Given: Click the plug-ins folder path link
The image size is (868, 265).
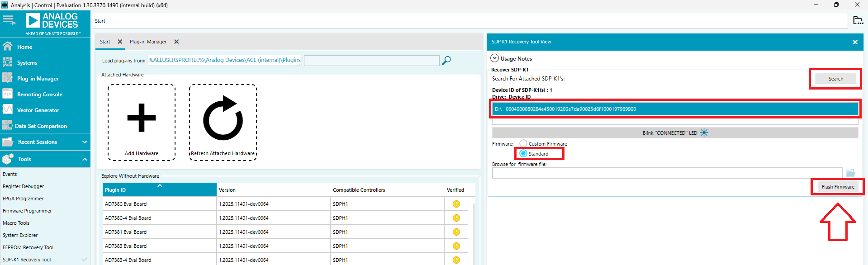Looking at the screenshot, I should click(224, 60).
